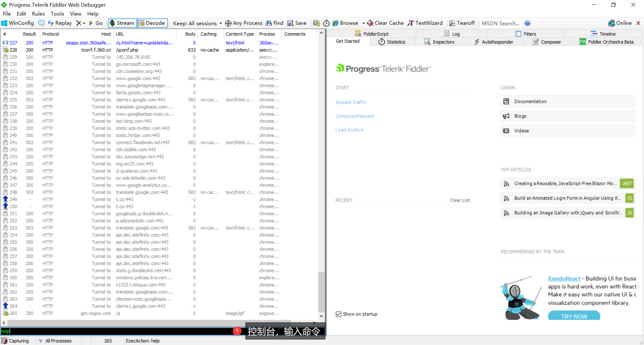This screenshot has width=644, height=345.
Task: Open the Edit menu
Action: [x=21, y=14]
